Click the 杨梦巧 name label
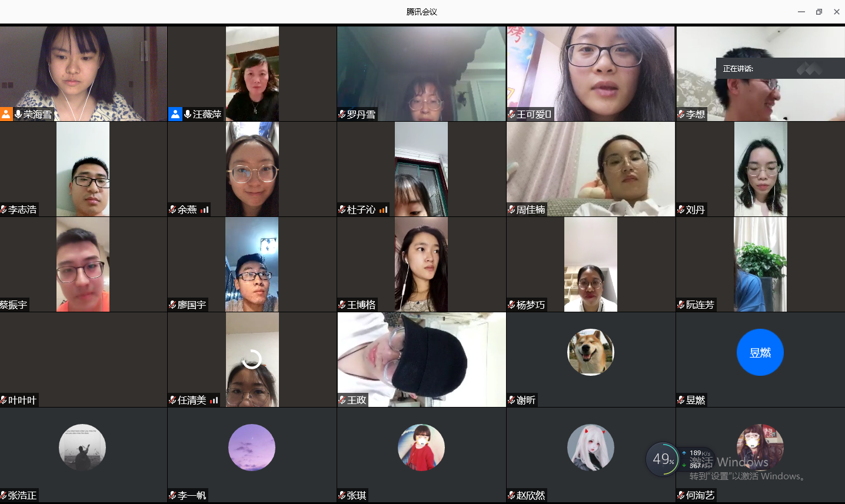This screenshot has height=504, width=845. (x=530, y=305)
